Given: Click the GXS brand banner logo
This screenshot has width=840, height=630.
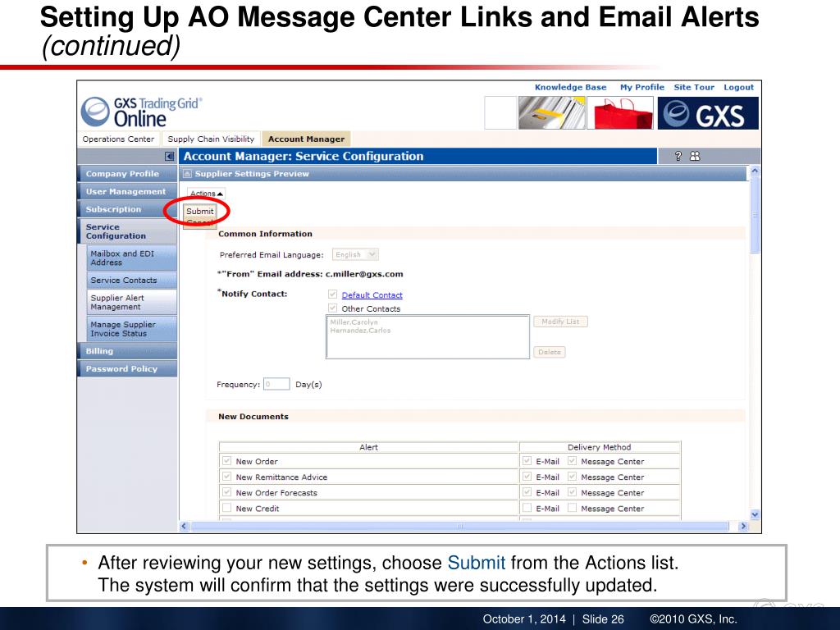Looking at the screenshot, I should pyautogui.click(x=708, y=113).
